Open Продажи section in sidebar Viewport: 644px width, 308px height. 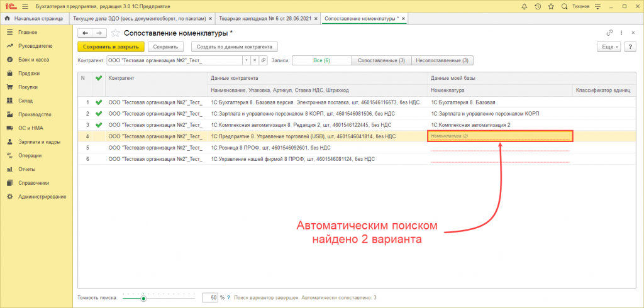click(29, 74)
